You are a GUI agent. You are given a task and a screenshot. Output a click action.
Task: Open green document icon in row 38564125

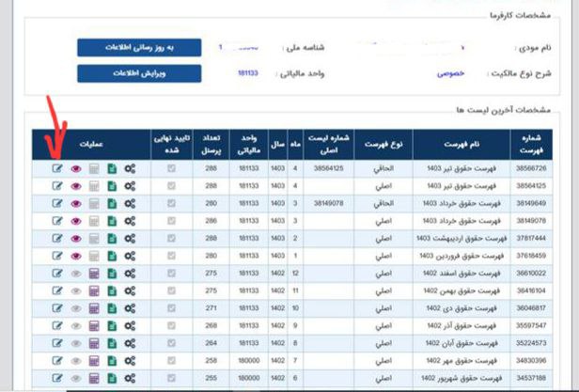click(x=112, y=186)
